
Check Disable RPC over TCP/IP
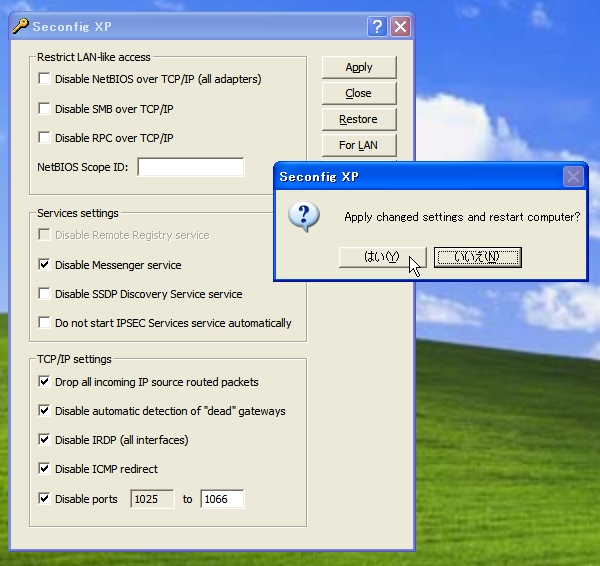44,138
